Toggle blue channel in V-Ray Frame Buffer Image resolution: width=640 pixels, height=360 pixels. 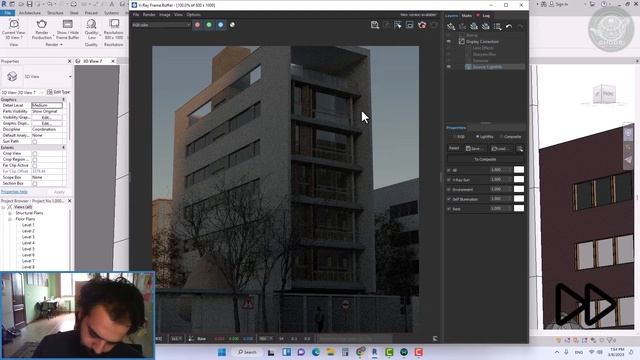220,25
